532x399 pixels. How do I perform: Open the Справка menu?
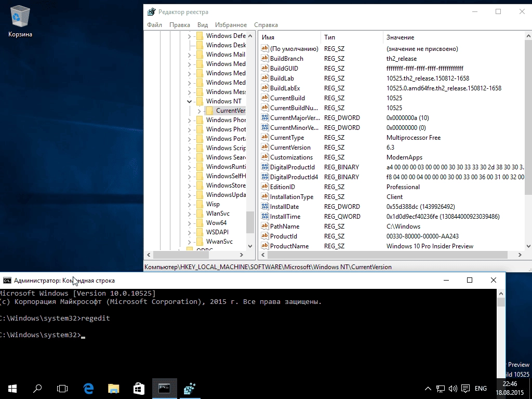(265, 25)
